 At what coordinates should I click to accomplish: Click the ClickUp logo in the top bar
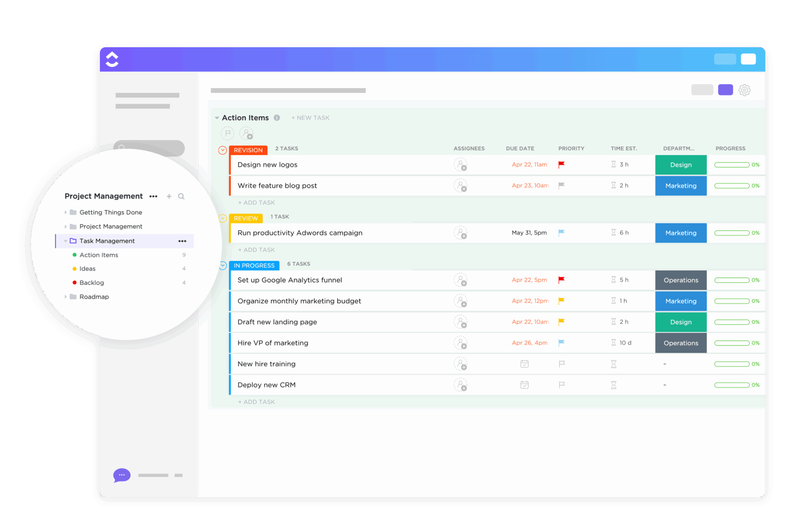pyautogui.click(x=112, y=59)
